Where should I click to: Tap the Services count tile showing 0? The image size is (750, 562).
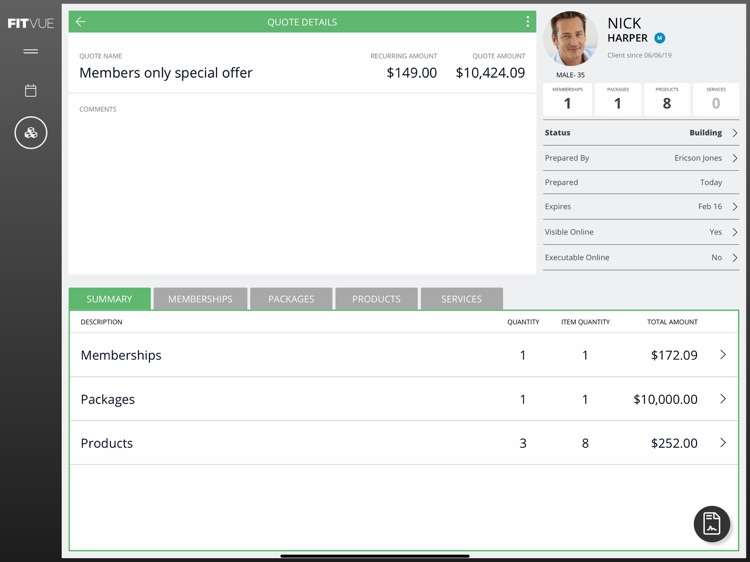point(716,99)
